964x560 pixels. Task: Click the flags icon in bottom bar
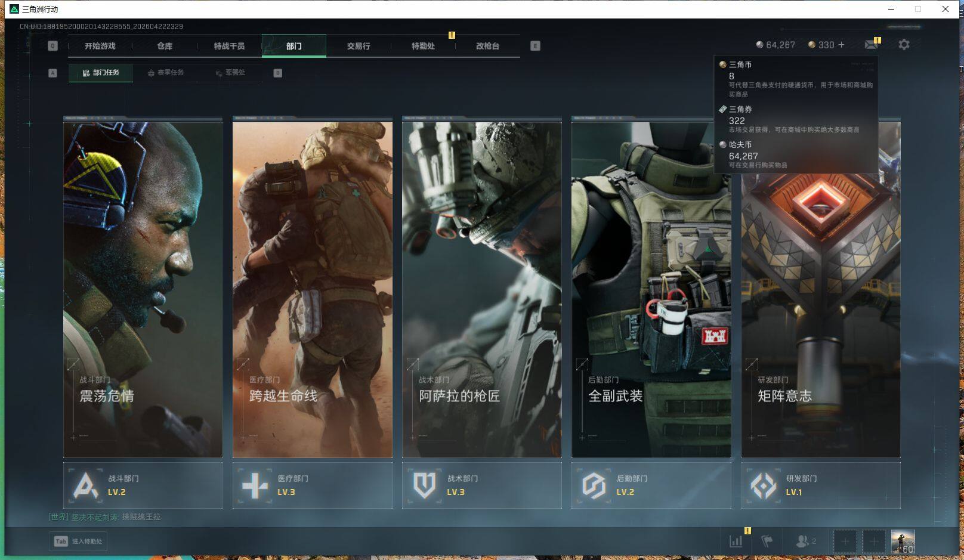[767, 541]
